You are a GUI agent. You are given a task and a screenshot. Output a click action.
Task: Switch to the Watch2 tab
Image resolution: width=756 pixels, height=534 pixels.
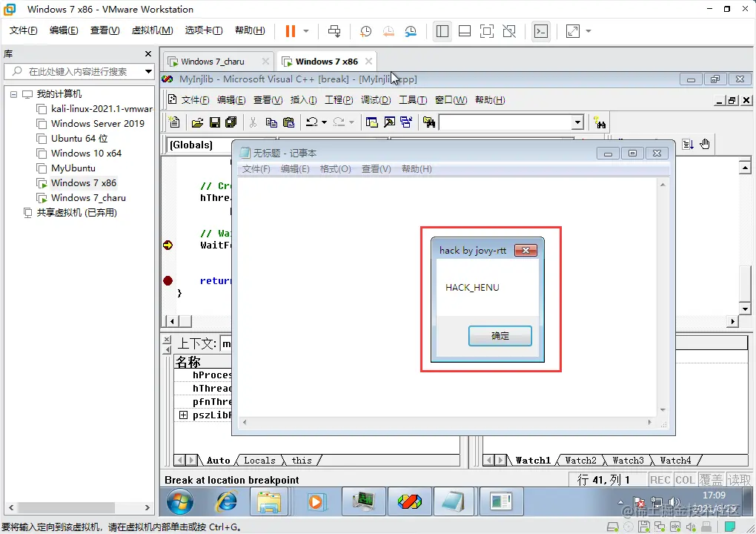point(580,461)
